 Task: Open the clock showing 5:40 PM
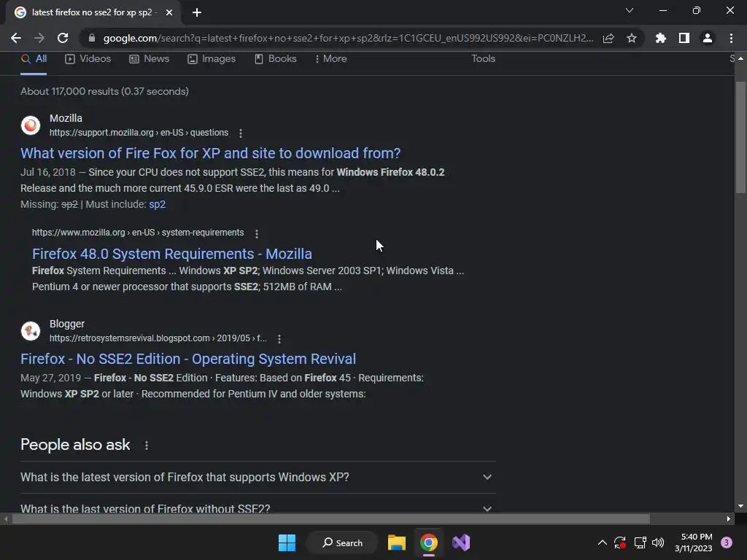(694, 542)
